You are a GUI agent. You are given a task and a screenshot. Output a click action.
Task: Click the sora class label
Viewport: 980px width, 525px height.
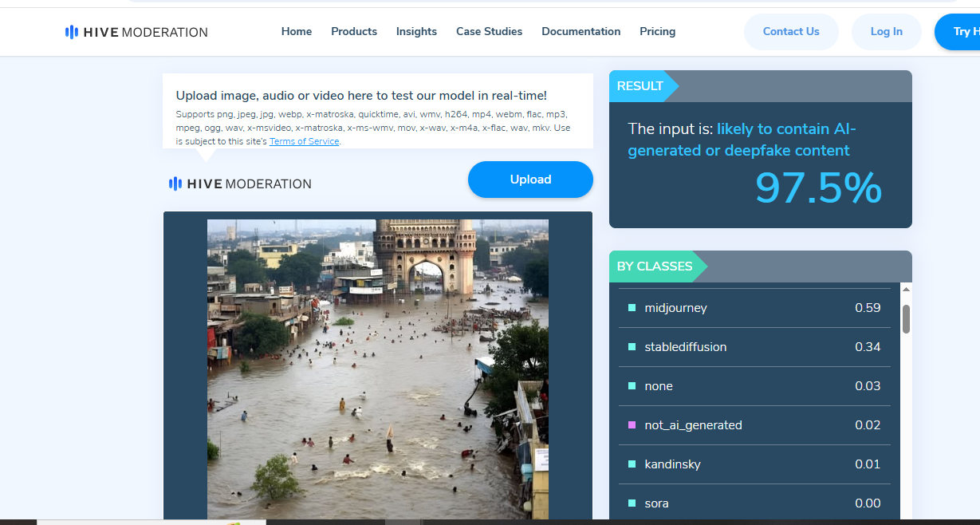656,503
